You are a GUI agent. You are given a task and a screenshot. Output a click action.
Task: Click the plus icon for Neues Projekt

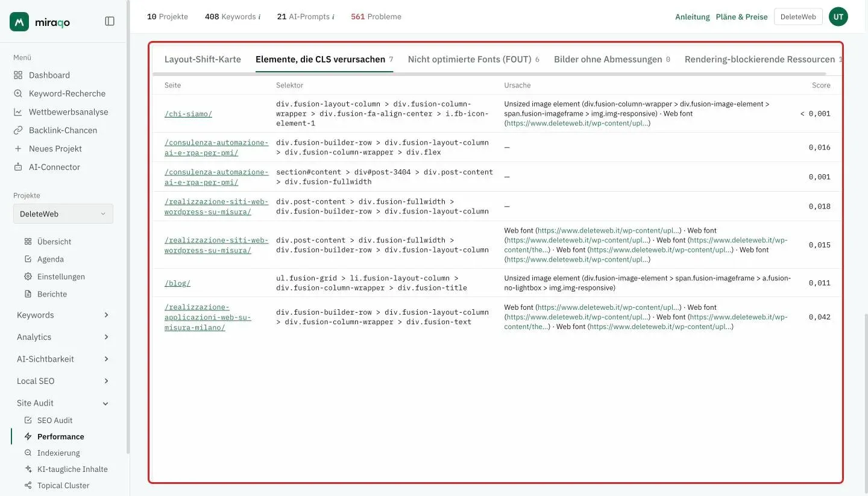coord(18,149)
